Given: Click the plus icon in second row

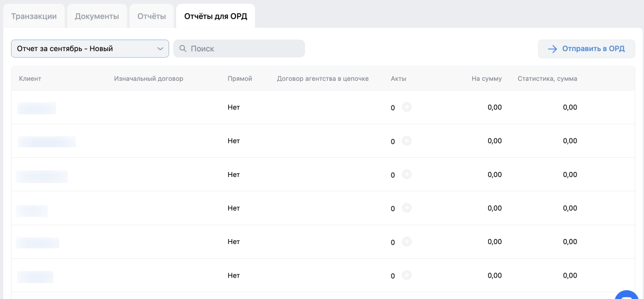Looking at the screenshot, I should pyautogui.click(x=407, y=141).
